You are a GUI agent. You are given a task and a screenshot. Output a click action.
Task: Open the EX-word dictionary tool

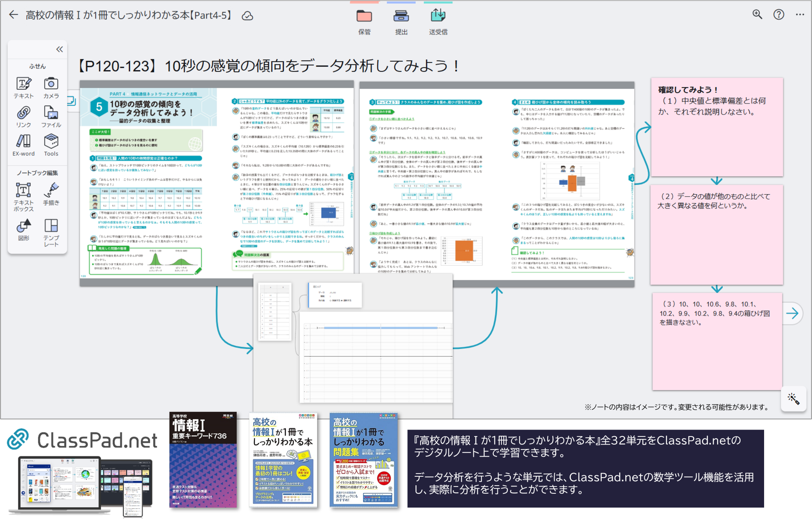(24, 145)
